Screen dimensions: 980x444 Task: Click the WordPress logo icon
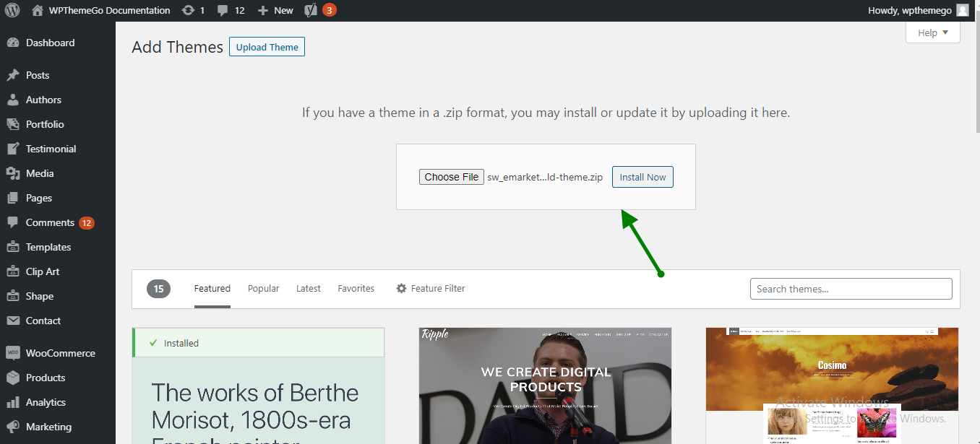point(12,11)
